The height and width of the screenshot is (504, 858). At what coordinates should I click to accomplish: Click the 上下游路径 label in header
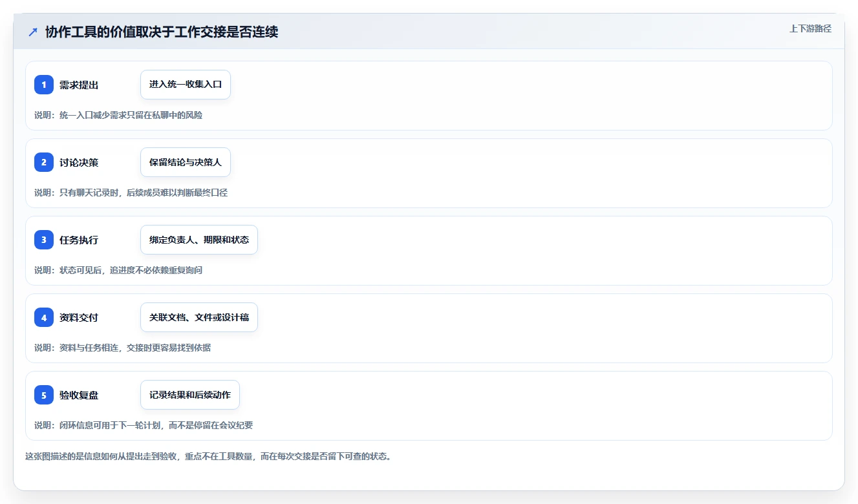point(810,28)
